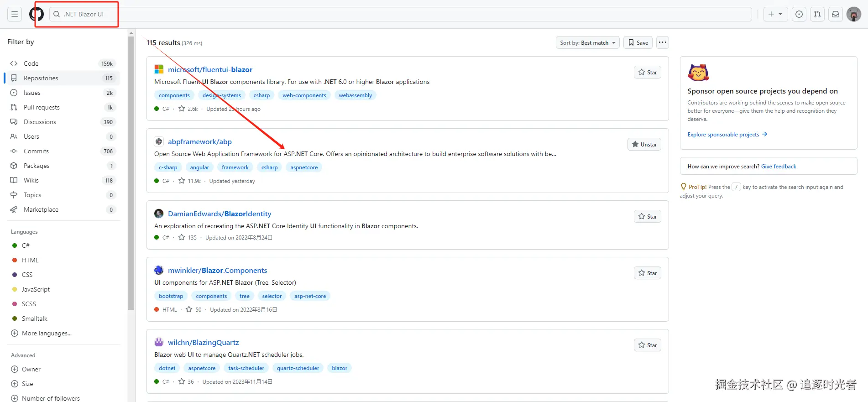Open the user profile avatar menu
The height and width of the screenshot is (402, 868).
pyautogui.click(x=854, y=14)
